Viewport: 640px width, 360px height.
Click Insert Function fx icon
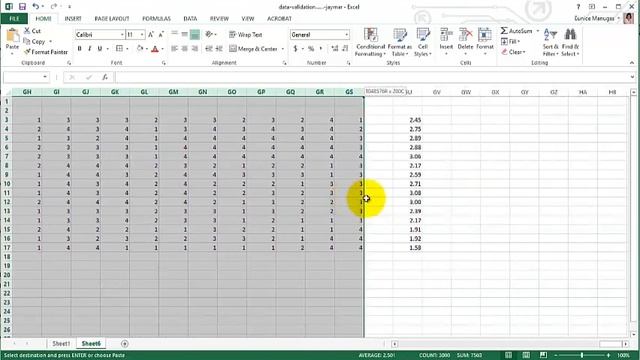point(105,77)
